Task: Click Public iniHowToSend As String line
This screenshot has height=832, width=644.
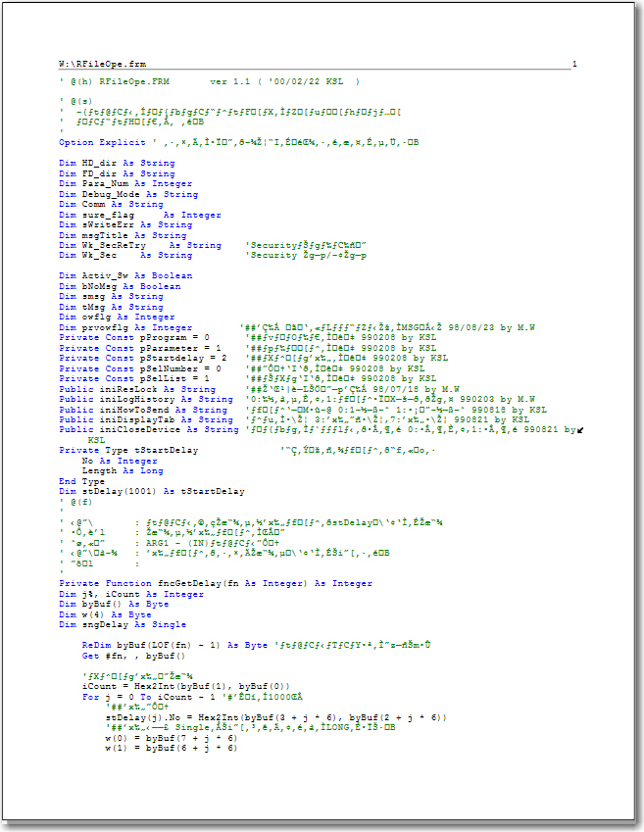Action: pos(143,410)
